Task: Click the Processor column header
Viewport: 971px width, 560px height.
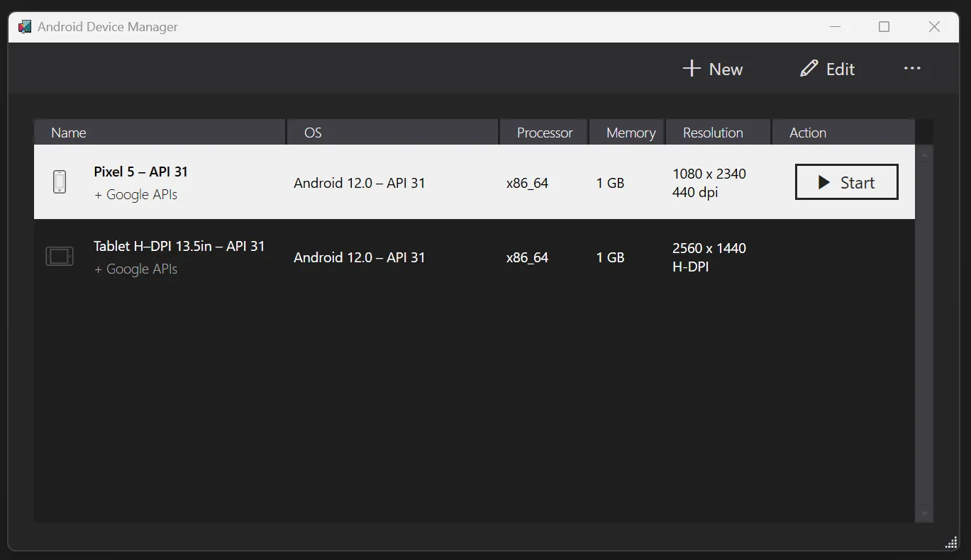Action: click(x=544, y=133)
